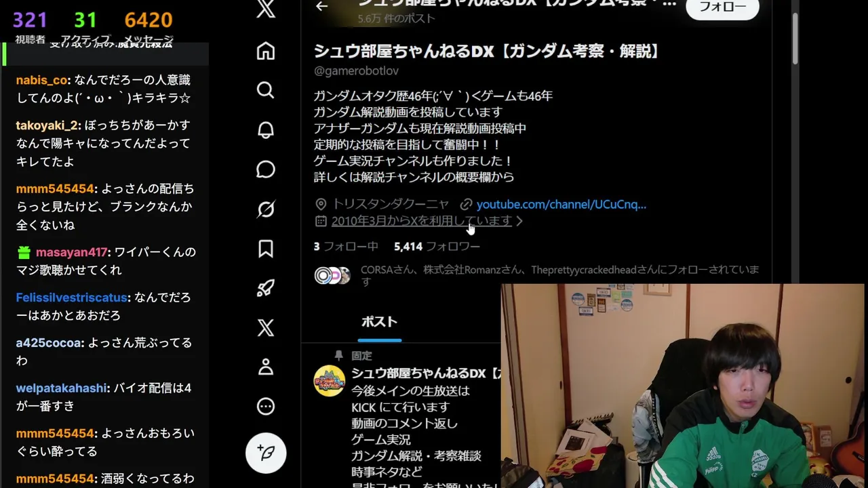Click the link chain icon by YouTube URL
Viewport: 868px width, 488px height.
466,204
